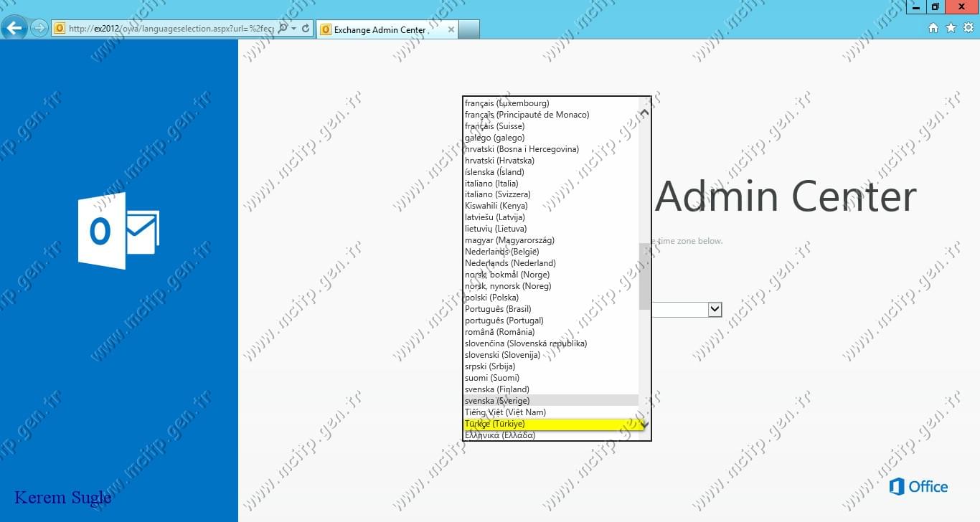980x522 pixels.
Task: Pick lietuvių (Lietuva) language
Action: tap(551, 229)
